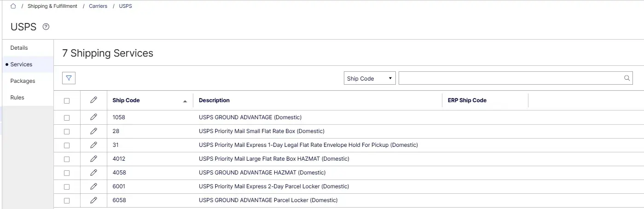Sort by the ERP Ship Code column header
Viewport: 644px width, 209px height.
[467, 100]
